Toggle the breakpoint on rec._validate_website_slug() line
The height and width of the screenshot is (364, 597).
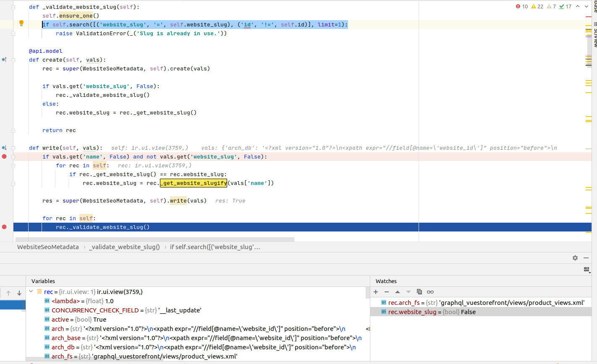click(4, 227)
